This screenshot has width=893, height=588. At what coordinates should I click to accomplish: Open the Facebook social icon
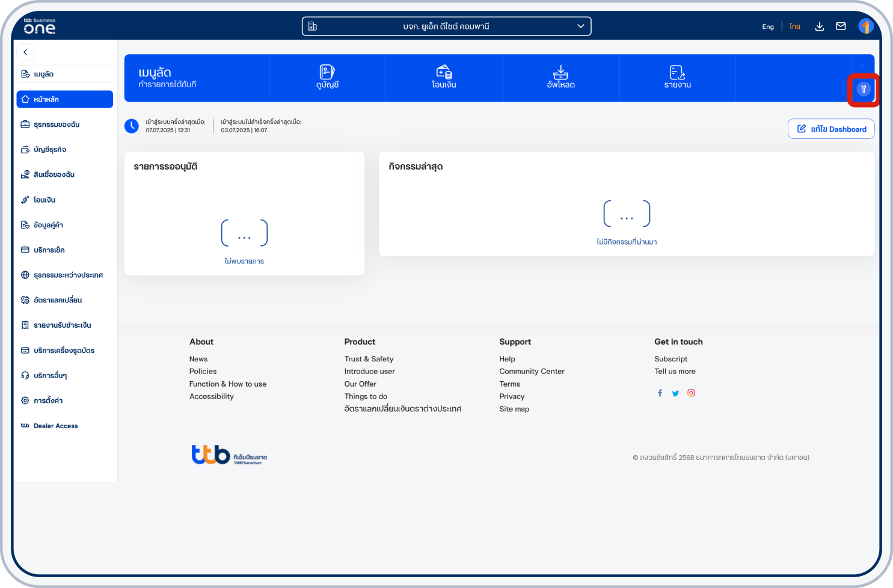[660, 393]
